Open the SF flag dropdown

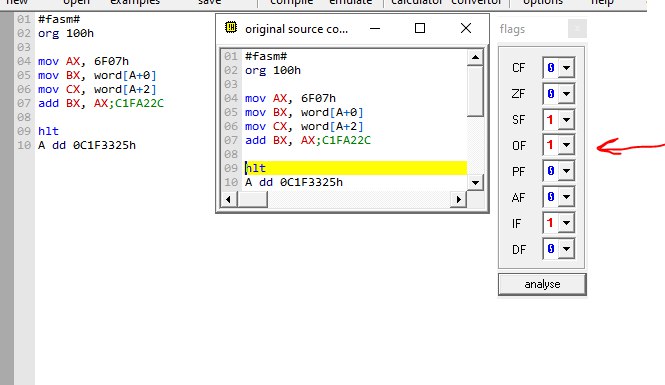pos(567,120)
